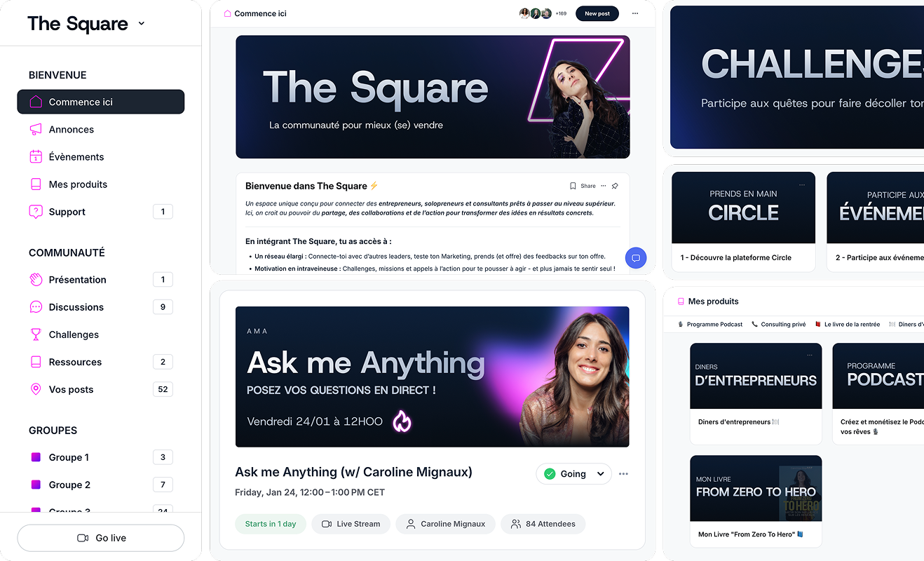The image size is (924, 561).
Task: Select the Challenges trophy icon
Action: coord(36,334)
